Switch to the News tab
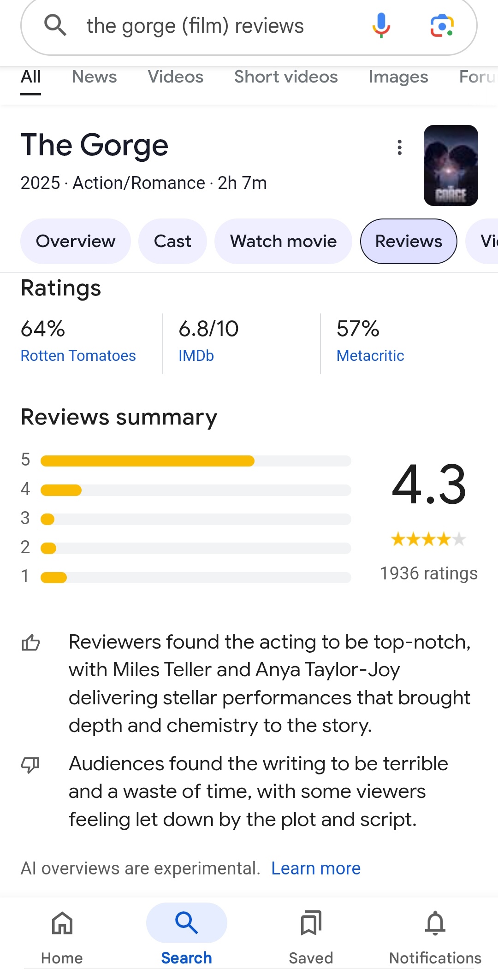The image size is (498, 980). (95, 77)
